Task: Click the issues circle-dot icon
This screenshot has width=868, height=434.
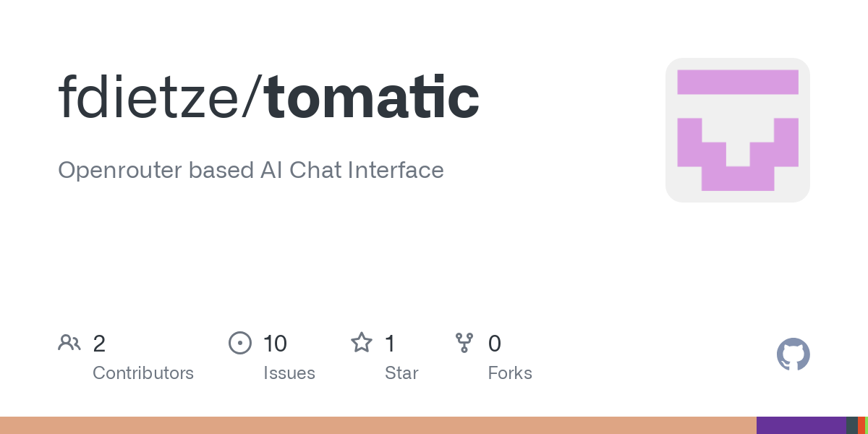Action: point(240,343)
